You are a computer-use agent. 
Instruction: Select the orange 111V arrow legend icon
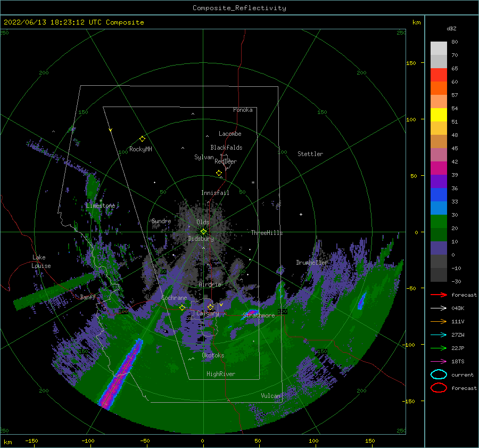(x=439, y=321)
